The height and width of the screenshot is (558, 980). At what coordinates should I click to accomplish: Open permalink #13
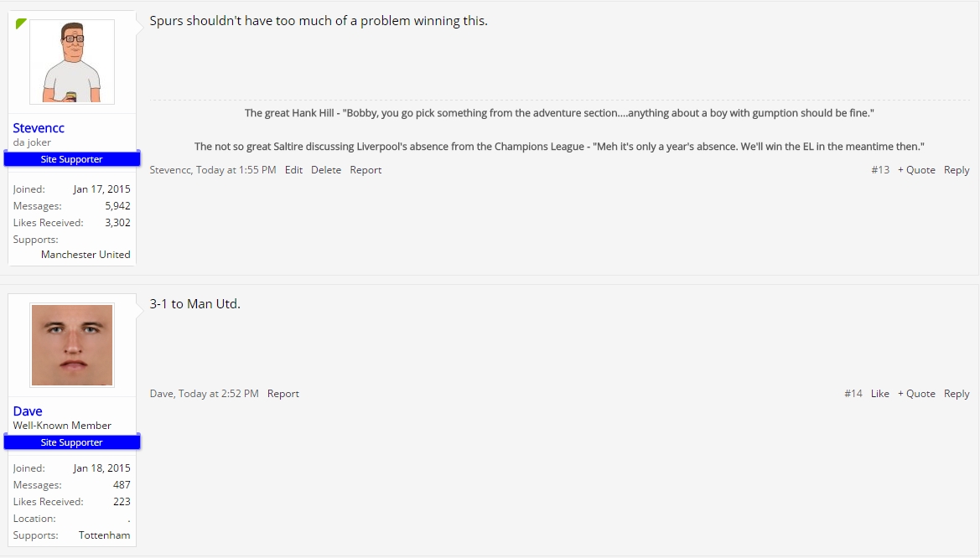click(880, 170)
